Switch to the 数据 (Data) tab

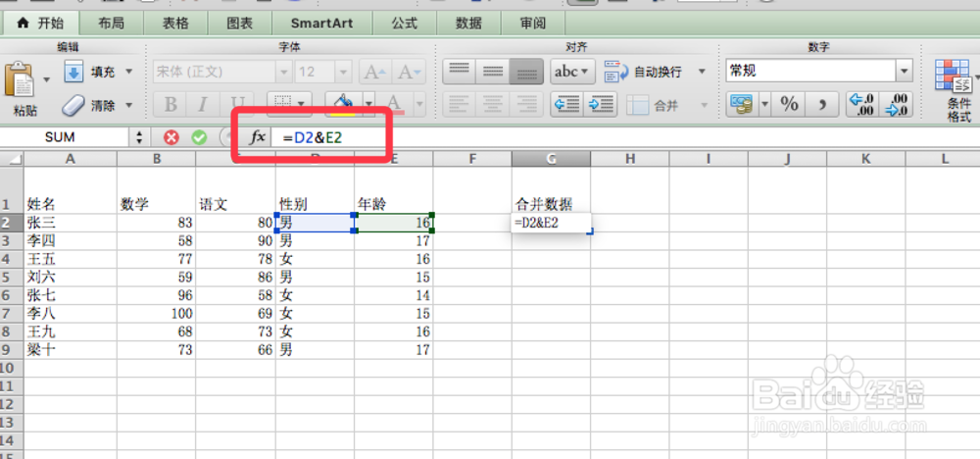[468, 24]
